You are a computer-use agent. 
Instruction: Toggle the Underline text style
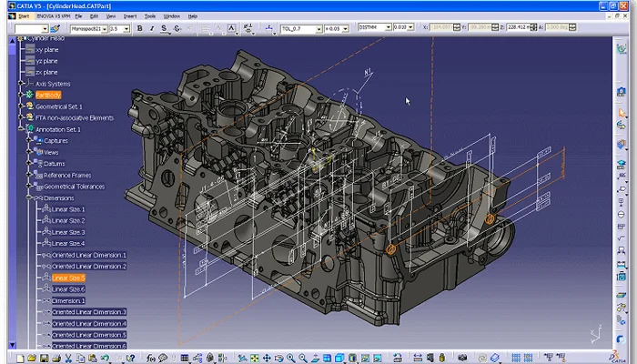164,28
